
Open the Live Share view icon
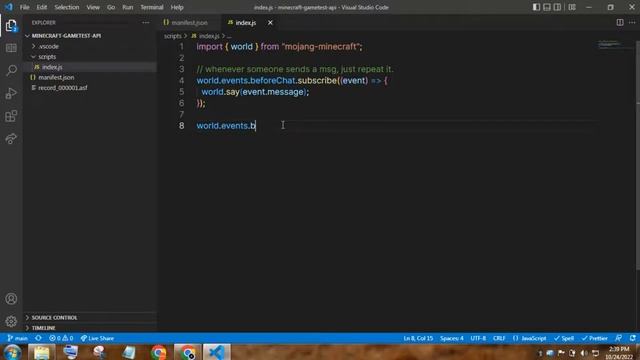tap(11, 139)
